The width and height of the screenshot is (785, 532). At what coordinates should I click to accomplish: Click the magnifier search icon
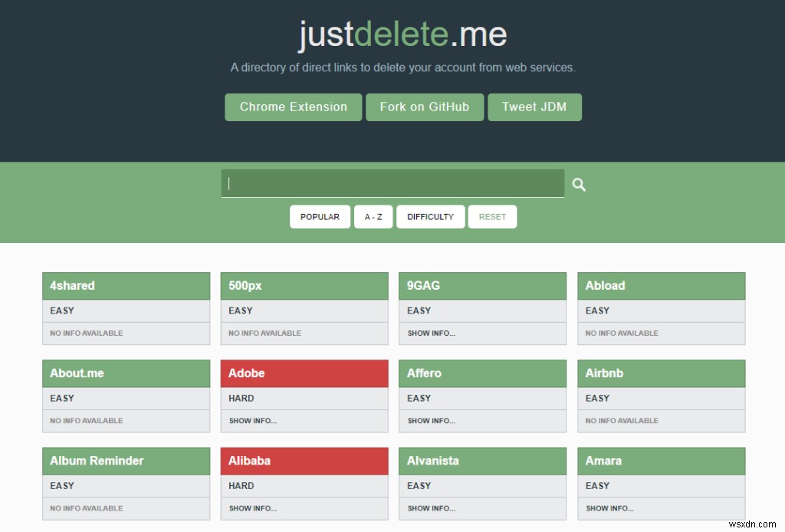579,185
